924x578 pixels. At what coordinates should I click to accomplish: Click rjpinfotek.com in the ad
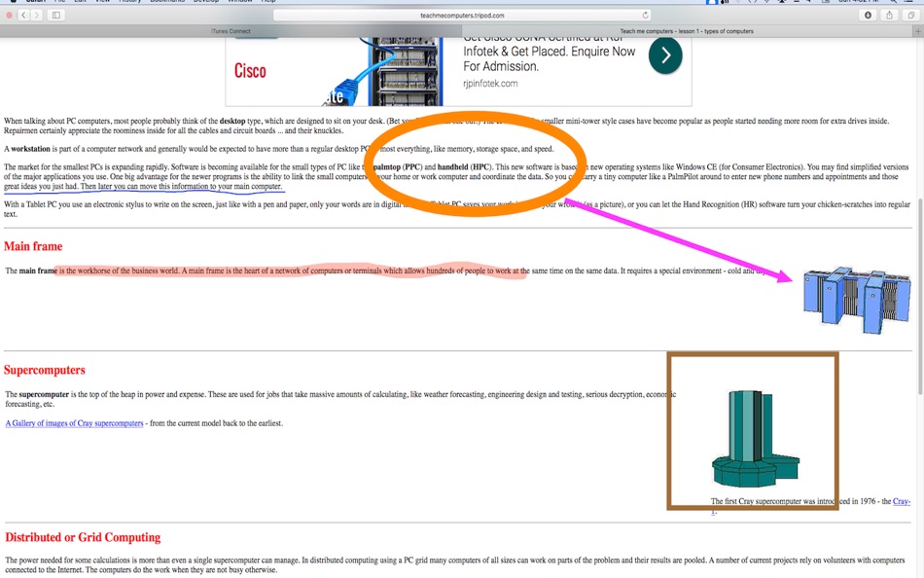[x=490, y=84]
